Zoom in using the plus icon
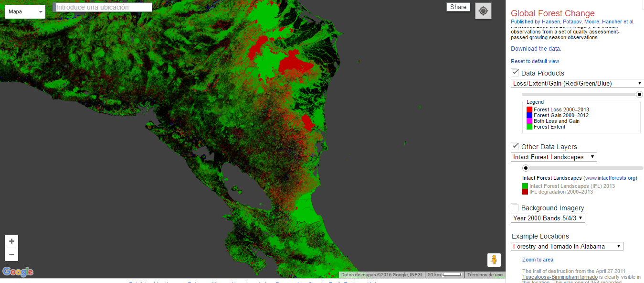This screenshot has width=644, height=283. [11, 241]
